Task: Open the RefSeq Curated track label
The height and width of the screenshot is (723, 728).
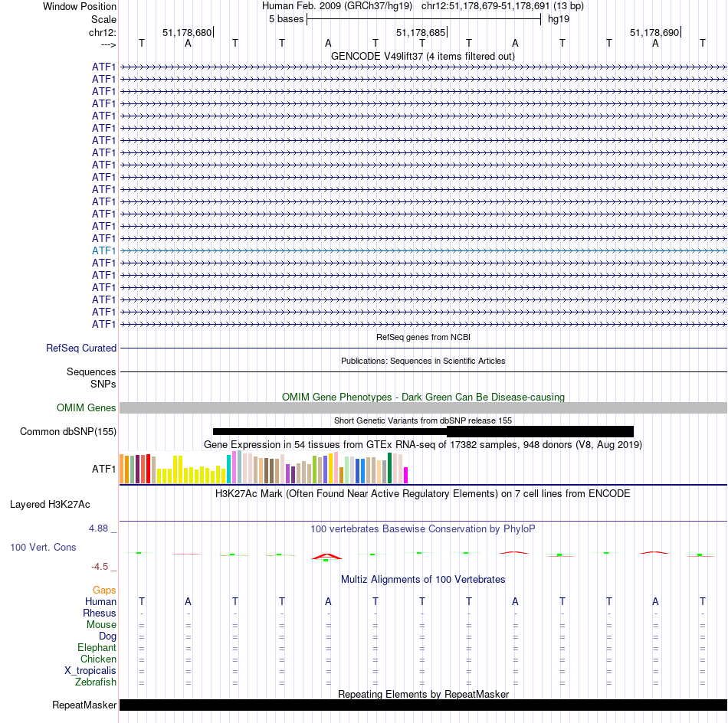Action: 81,348
